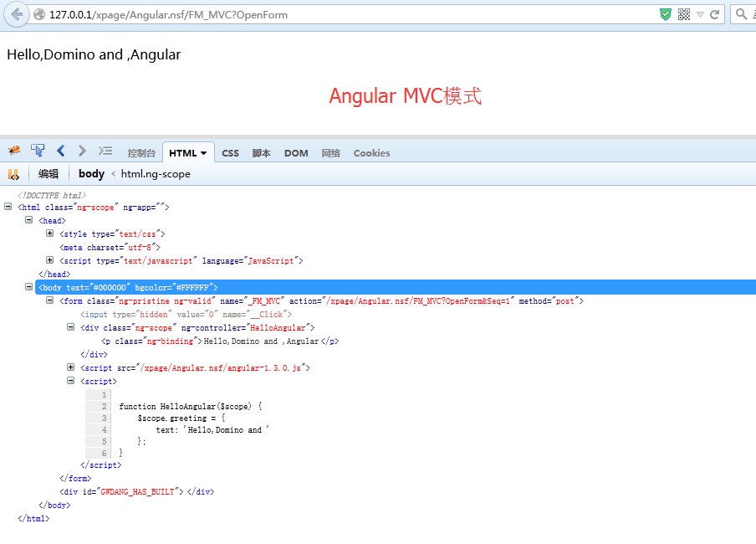
Task: Click the browser back arrow button
Action: pos(17,14)
